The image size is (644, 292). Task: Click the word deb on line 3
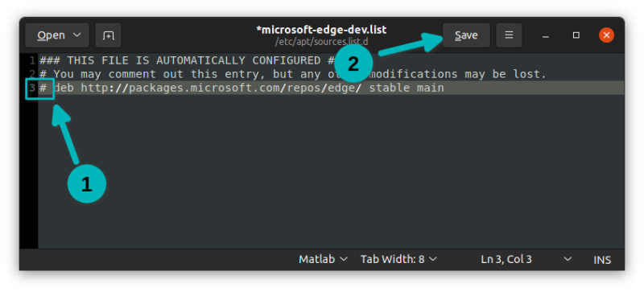click(64, 88)
